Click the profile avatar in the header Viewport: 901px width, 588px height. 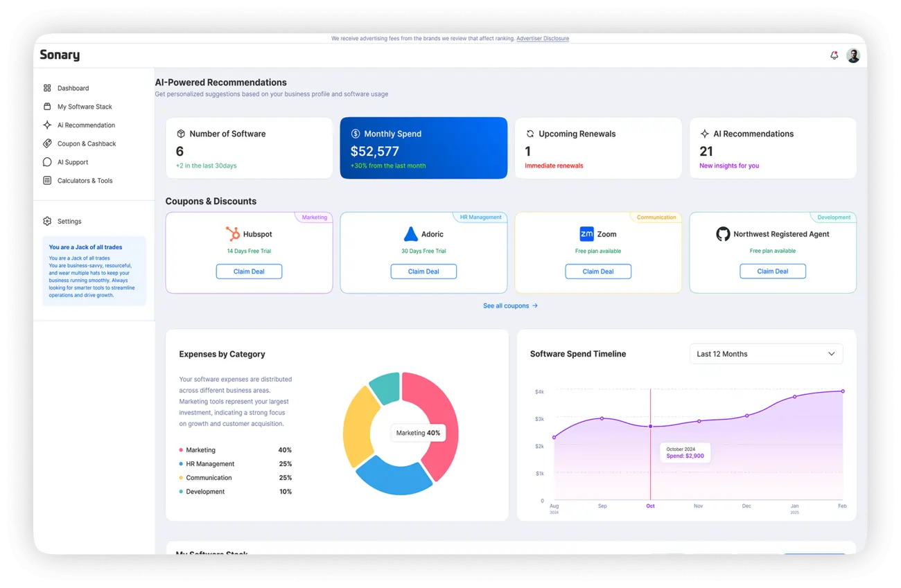(x=853, y=54)
